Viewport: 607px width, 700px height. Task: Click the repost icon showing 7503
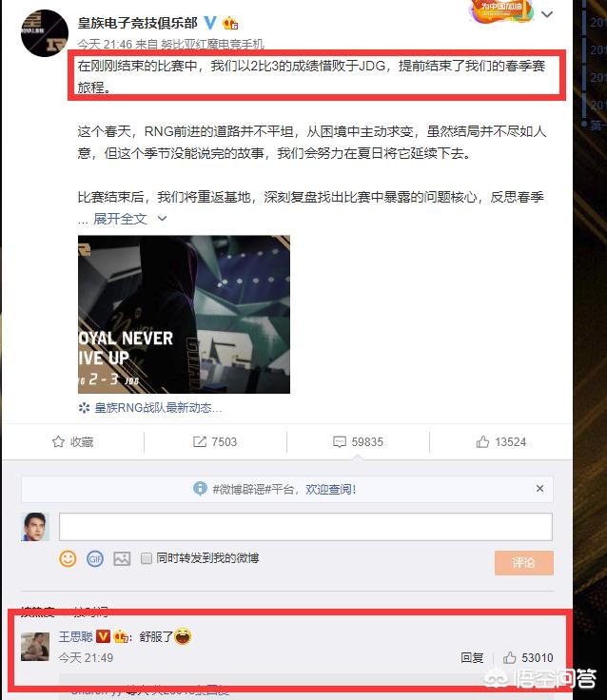pyautogui.click(x=199, y=442)
